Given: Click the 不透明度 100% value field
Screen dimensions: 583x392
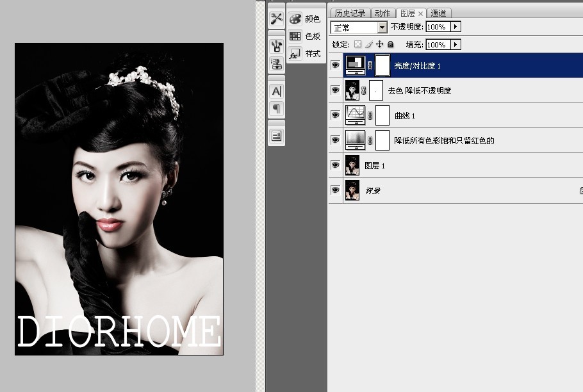Looking at the screenshot, I should coord(438,27).
